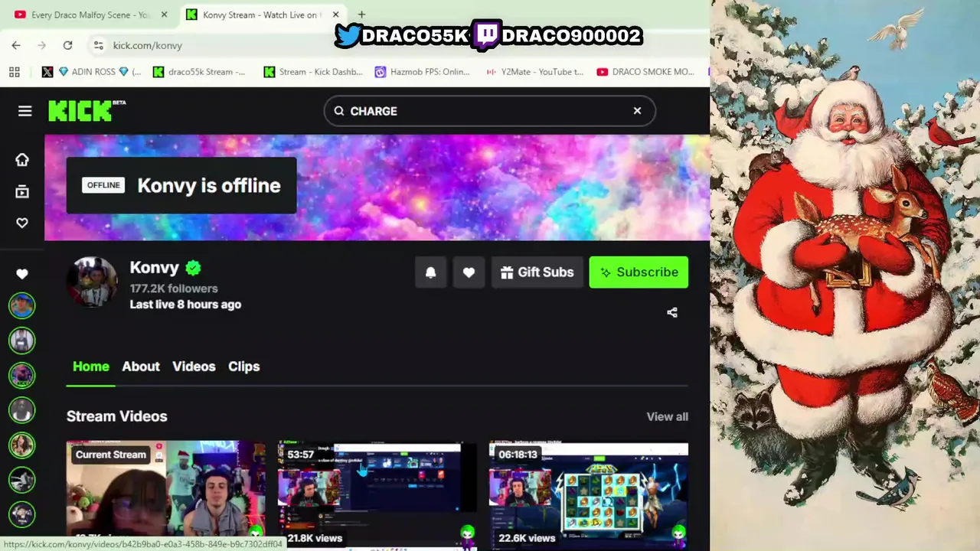Close the Konvy Stream browser tab
Viewport: 980px width, 551px height.
pos(335,15)
